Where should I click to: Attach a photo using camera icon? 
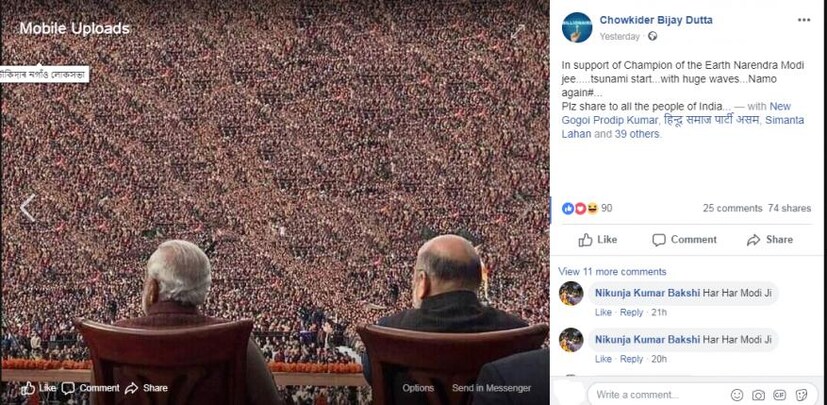click(x=758, y=394)
